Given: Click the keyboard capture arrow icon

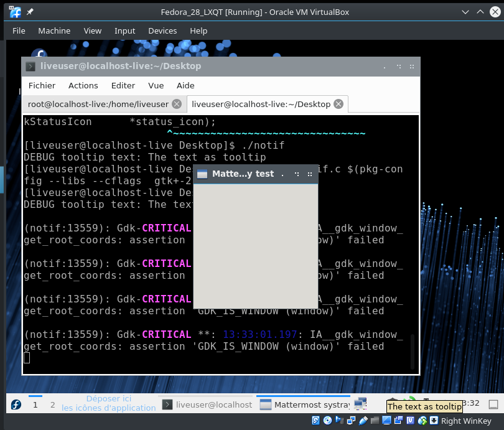Looking at the screenshot, I should coord(434,421).
